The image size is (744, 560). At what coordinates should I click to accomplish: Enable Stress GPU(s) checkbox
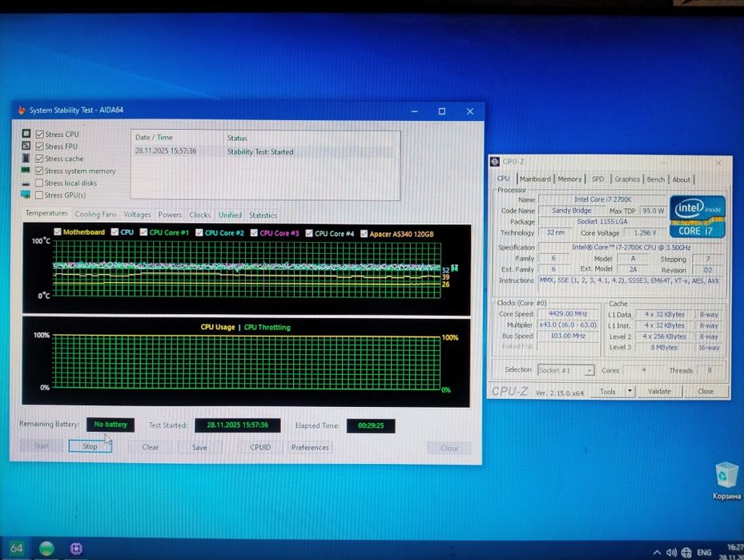coord(39,195)
